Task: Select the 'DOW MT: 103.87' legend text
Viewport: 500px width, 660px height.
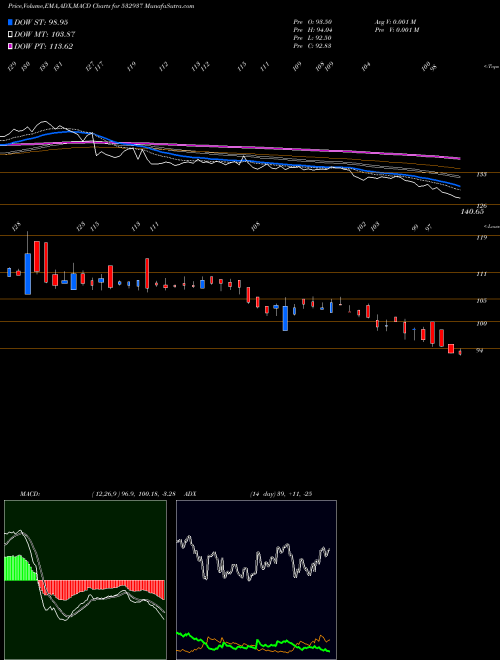Action: tap(45, 35)
